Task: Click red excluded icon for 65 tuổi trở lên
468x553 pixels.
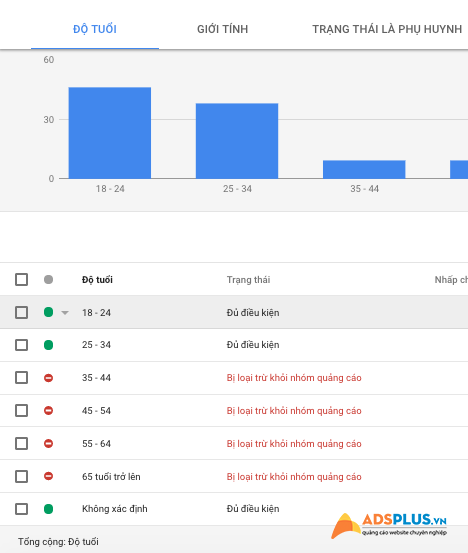Action: pos(48,476)
